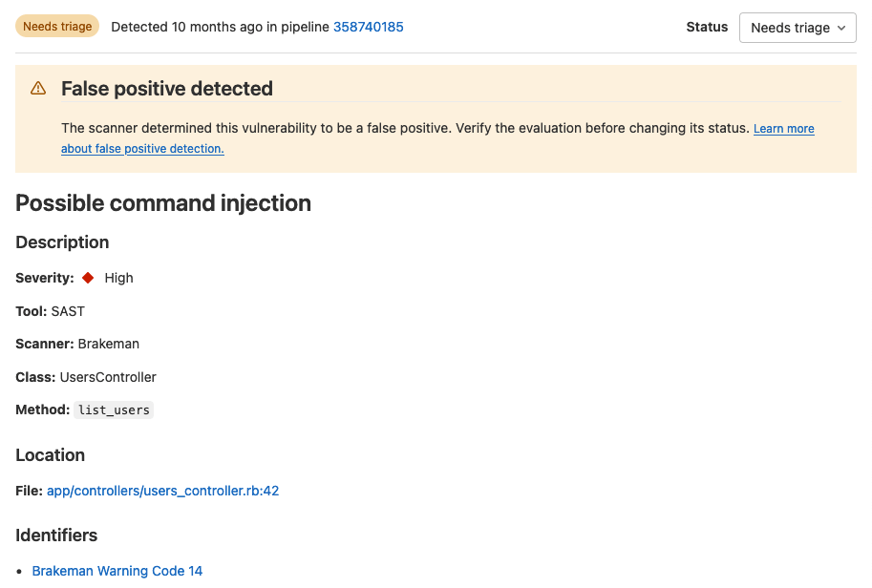
Task: Open pipeline 358740185
Action: coord(368,27)
